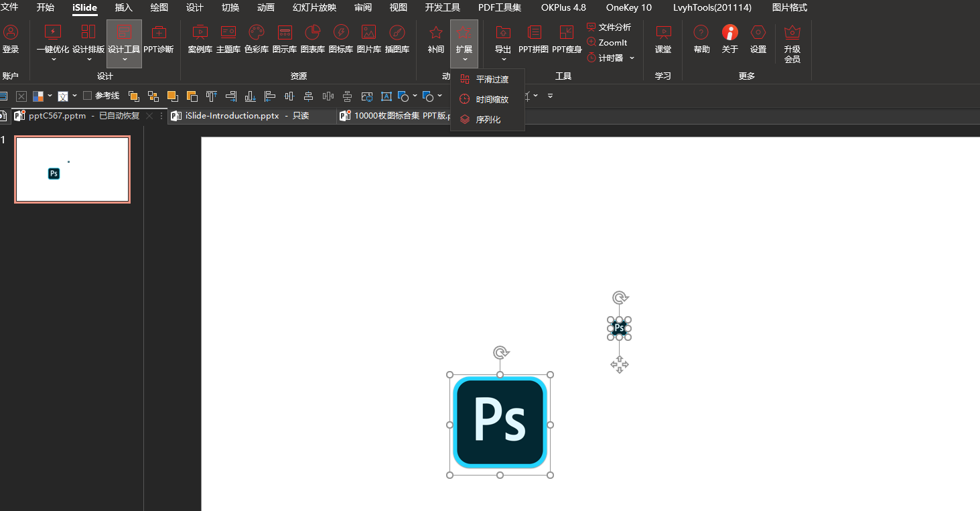Image resolution: width=980 pixels, height=511 pixels.
Task: Open the 案例库 case library
Action: click(200, 39)
